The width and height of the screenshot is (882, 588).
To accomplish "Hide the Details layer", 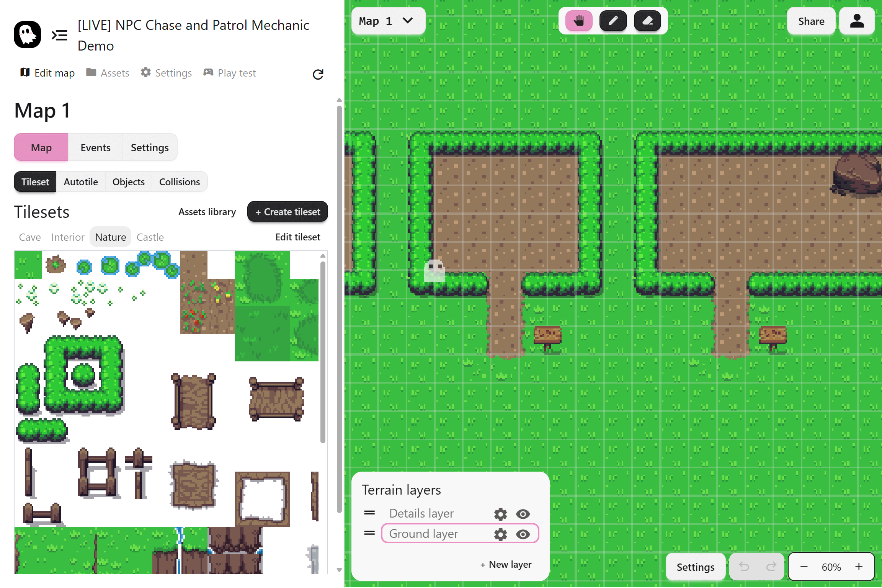I will (523, 514).
